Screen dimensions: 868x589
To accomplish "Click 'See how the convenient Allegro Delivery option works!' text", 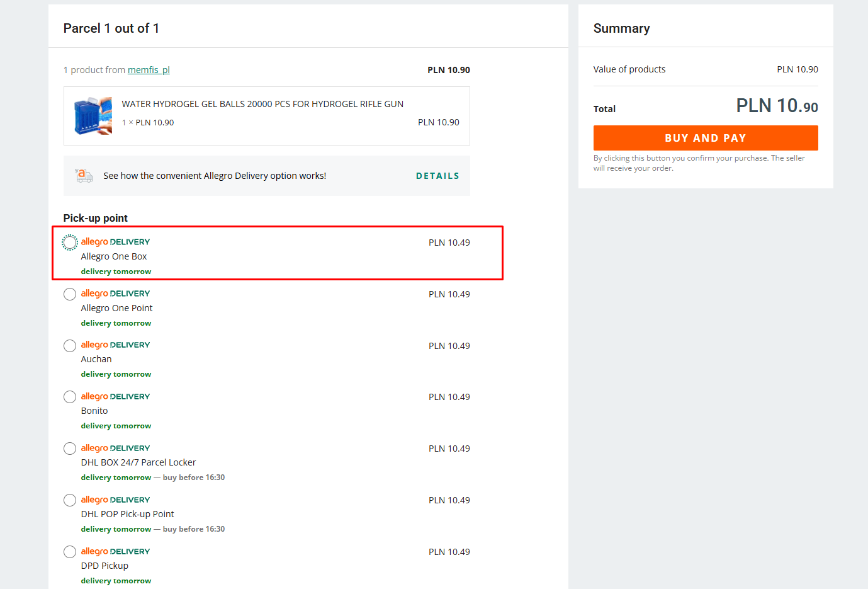I will 215,176.
